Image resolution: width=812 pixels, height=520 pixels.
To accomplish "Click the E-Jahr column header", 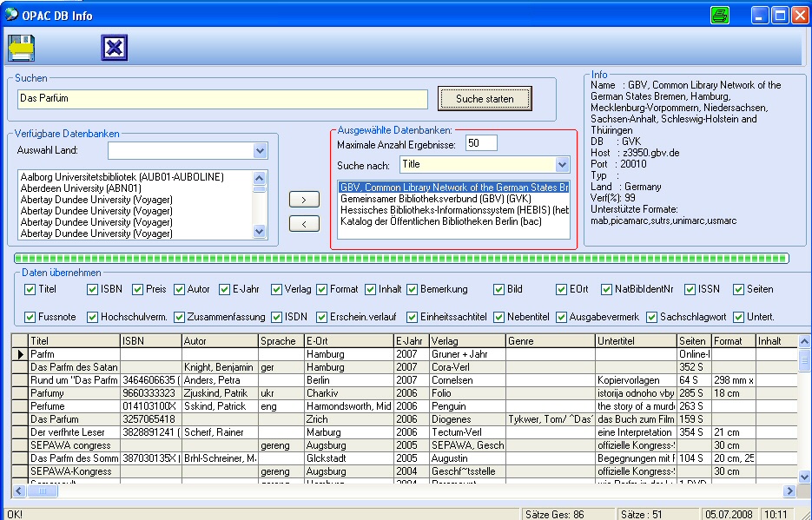I will (411, 341).
